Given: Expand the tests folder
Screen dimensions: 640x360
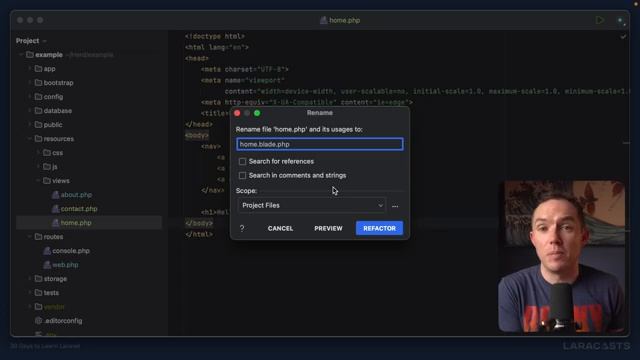Looking at the screenshot, I should click(x=29, y=293).
